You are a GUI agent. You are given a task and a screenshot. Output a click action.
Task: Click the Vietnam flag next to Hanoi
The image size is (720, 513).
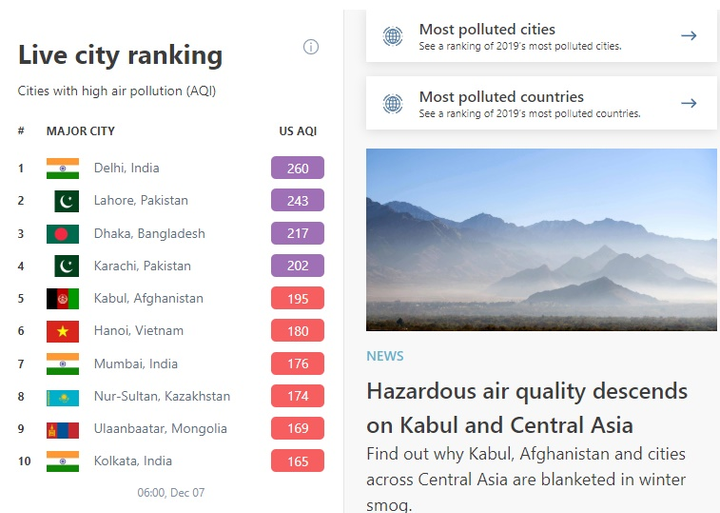coord(62,331)
